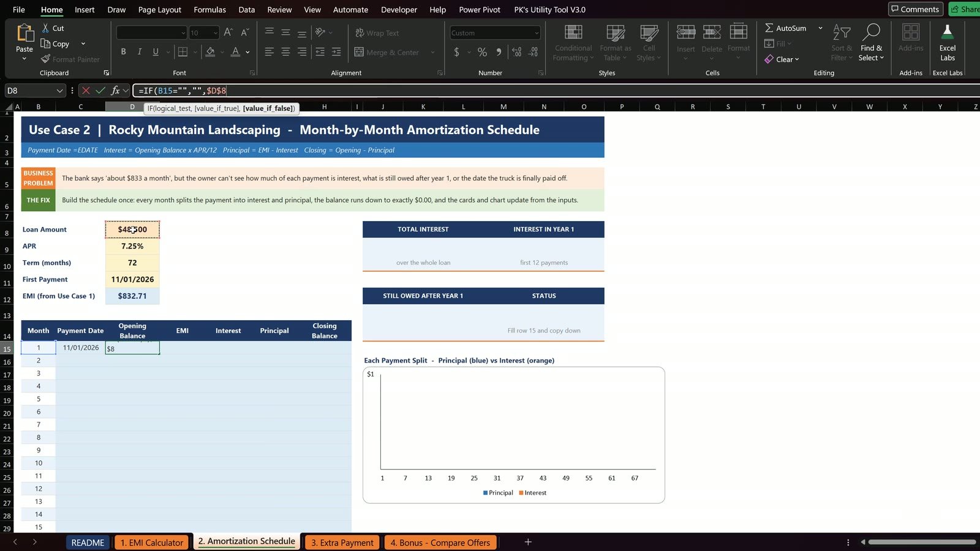Select the APR 7.25% cell

coord(132,246)
